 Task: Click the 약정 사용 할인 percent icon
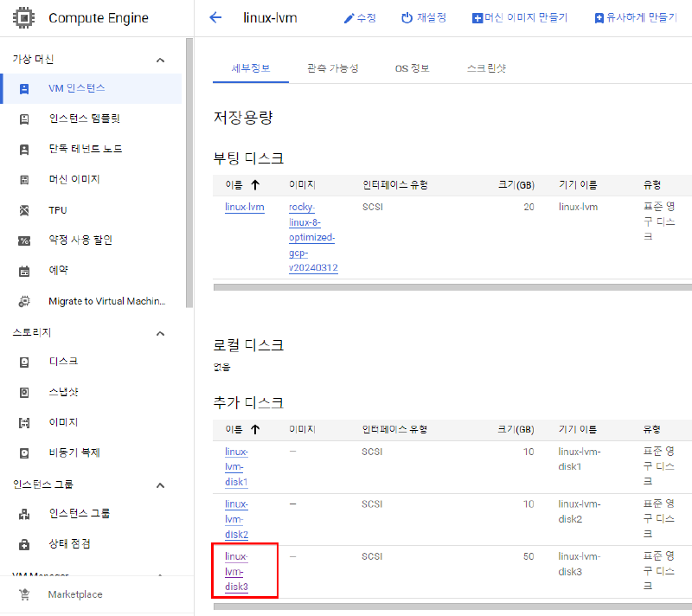point(24,241)
